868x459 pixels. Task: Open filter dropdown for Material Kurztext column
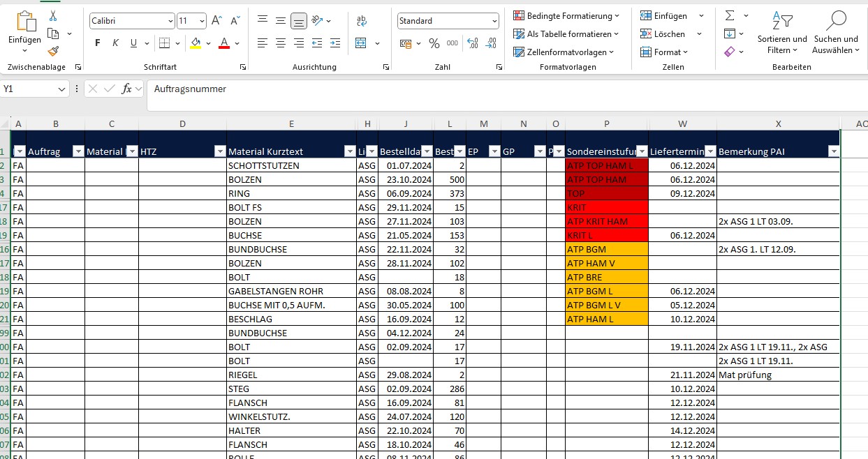coord(349,151)
